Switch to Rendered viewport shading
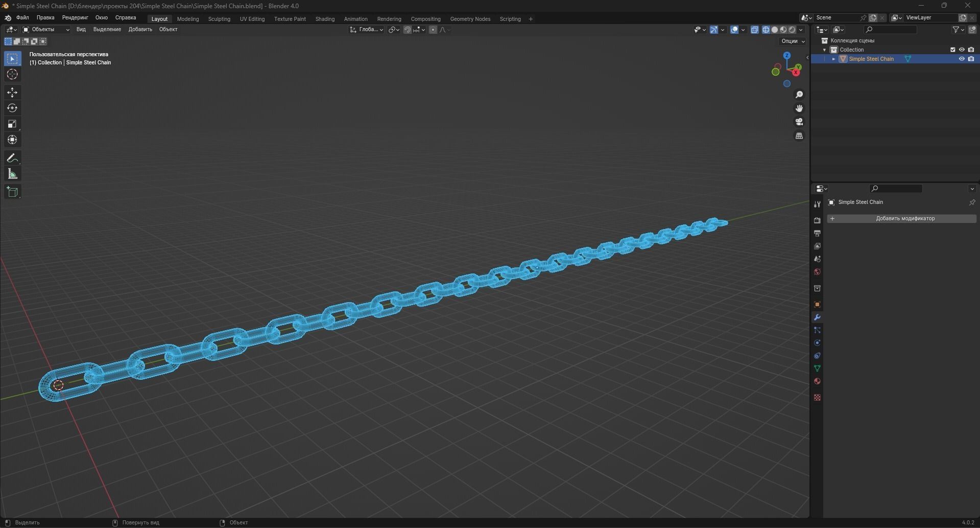This screenshot has width=980, height=528. 792,30
